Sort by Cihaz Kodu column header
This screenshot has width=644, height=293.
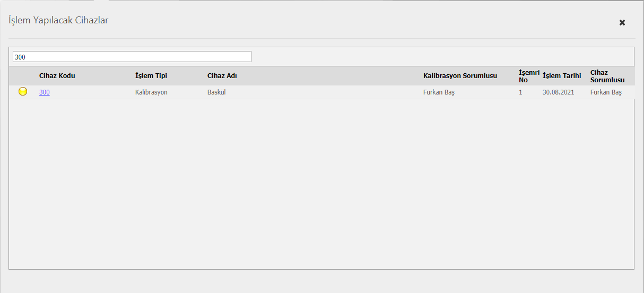click(57, 76)
